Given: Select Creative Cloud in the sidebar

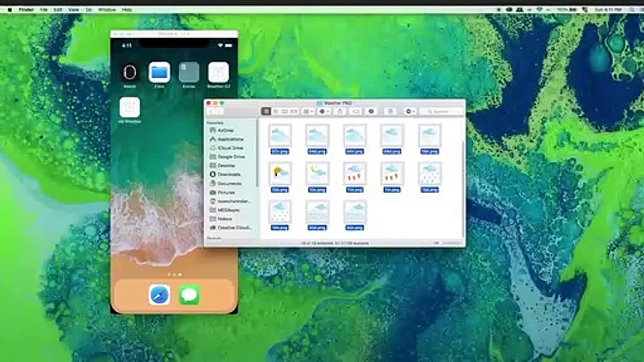Looking at the screenshot, I should click(234, 228).
